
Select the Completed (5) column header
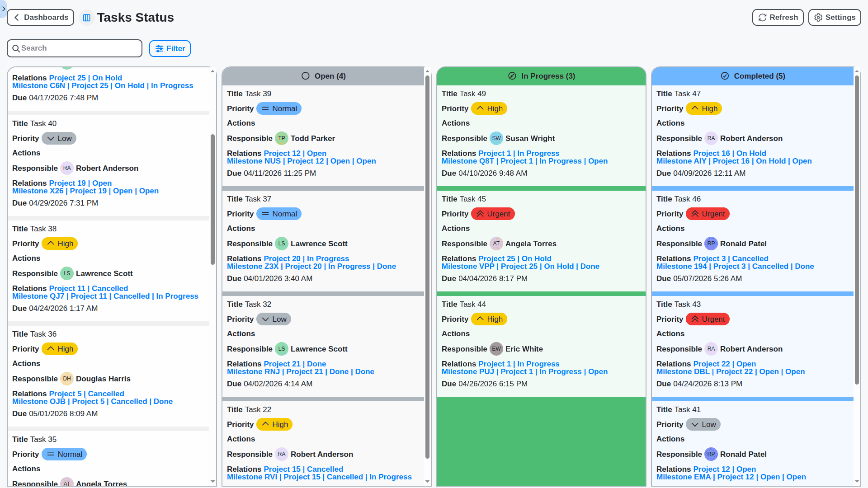pyautogui.click(x=752, y=76)
